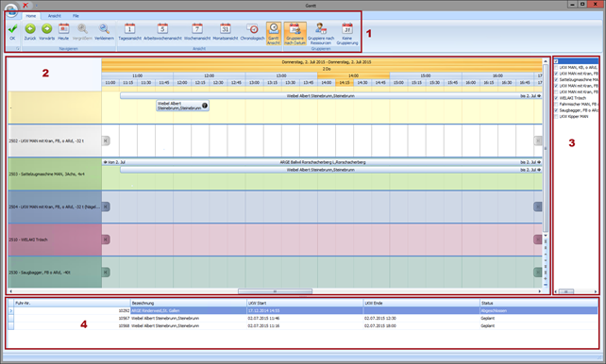Click next-appointment button in WELAKI Trösch row
The width and height of the screenshot is (606, 364).
(538, 240)
